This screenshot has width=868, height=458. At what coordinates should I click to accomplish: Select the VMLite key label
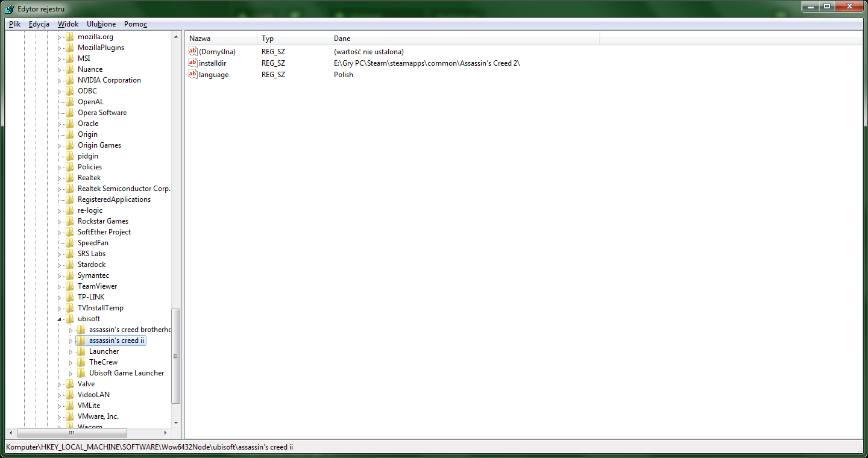(89, 406)
